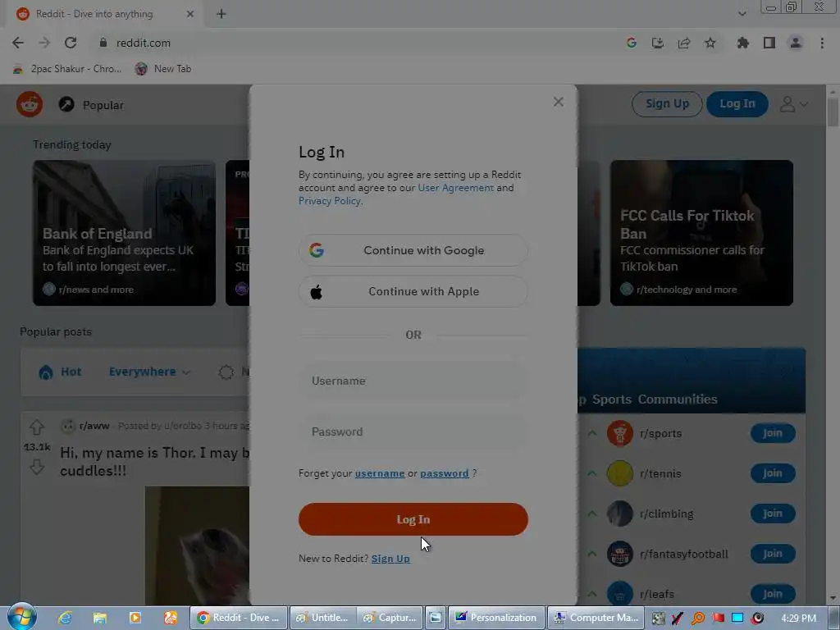Switch to Personalization taskbar window
This screenshot has width=840, height=630.
(496, 618)
